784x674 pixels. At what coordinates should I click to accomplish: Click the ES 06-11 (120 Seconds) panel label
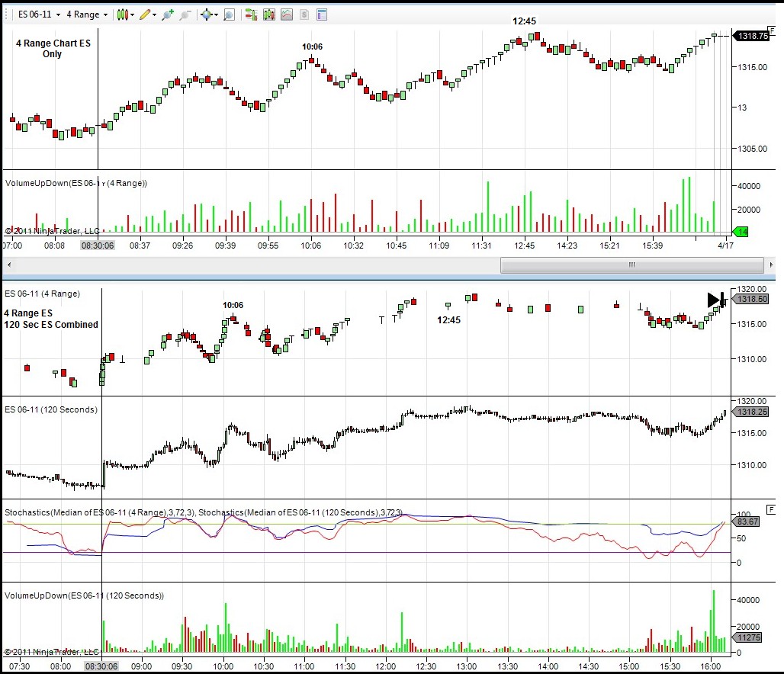tap(51, 409)
